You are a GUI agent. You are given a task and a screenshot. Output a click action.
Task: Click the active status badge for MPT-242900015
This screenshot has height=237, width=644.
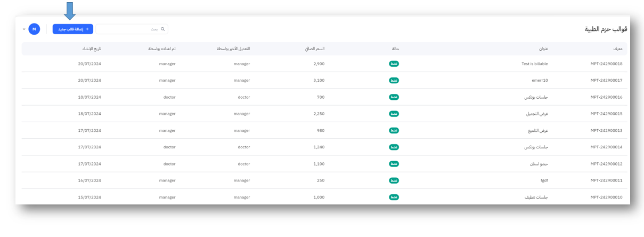[394, 114]
